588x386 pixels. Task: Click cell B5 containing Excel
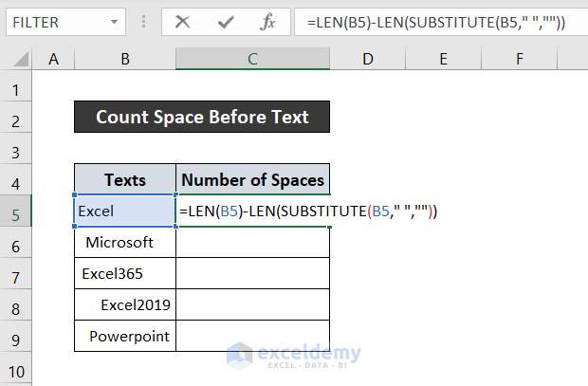pyautogui.click(x=124, y=211)
